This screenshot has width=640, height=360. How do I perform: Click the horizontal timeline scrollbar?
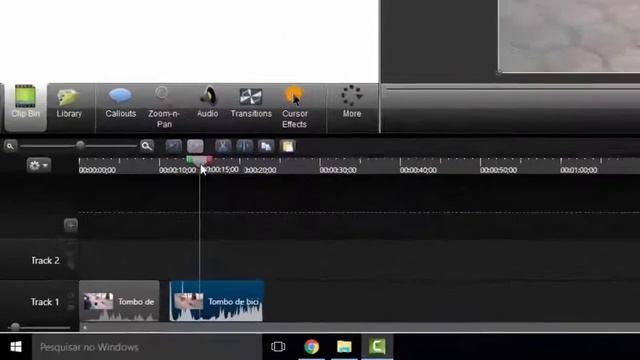tap(359, 327)
